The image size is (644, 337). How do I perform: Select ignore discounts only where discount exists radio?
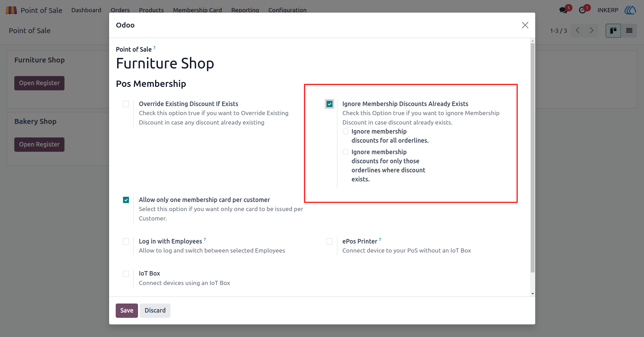pyautogui.click(x=345, y=152)
